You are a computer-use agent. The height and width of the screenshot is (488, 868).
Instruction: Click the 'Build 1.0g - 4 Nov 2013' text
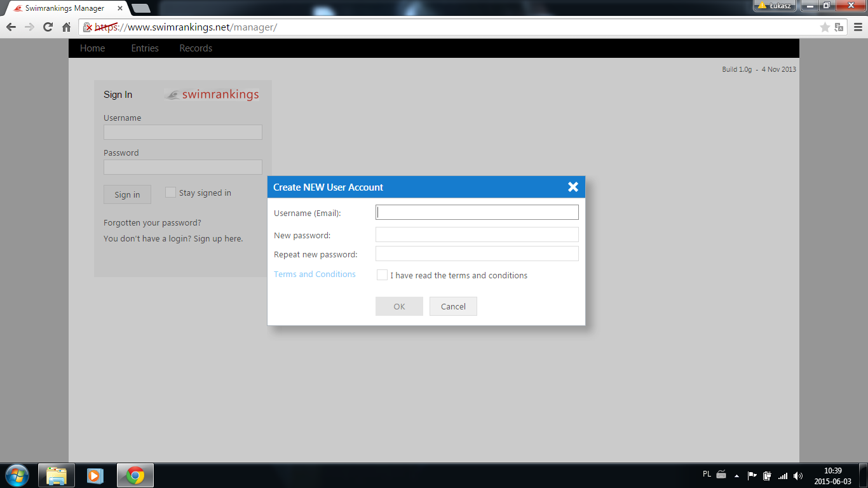(759, 69)
